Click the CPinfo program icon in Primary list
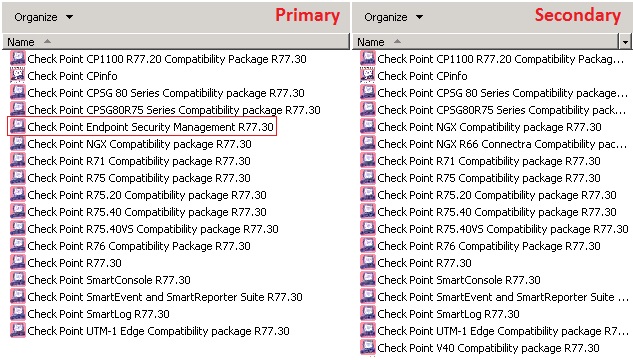This screenshot has height=360, width=633. [x=17, y=75]
